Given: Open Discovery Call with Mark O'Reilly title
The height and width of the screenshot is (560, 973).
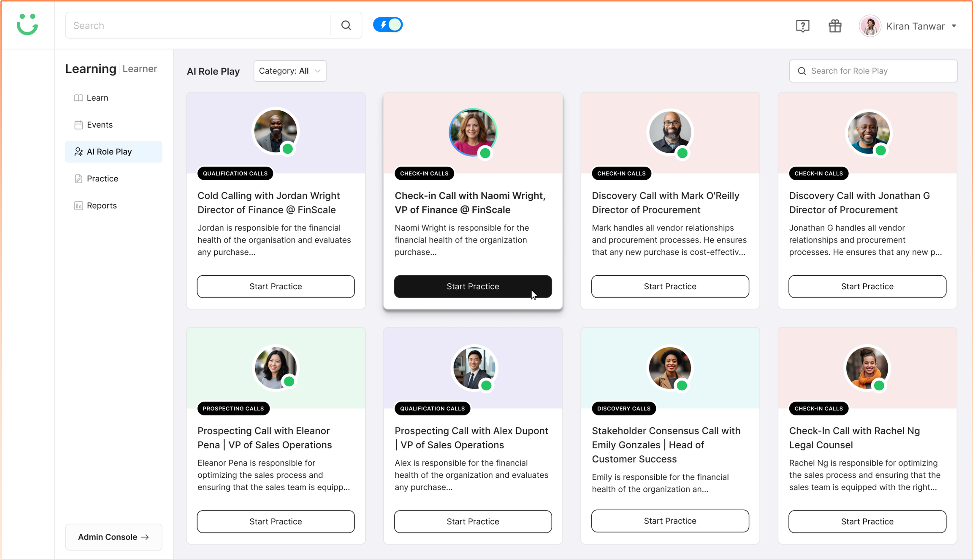Looking at the screenshot, I should [666, 203].
